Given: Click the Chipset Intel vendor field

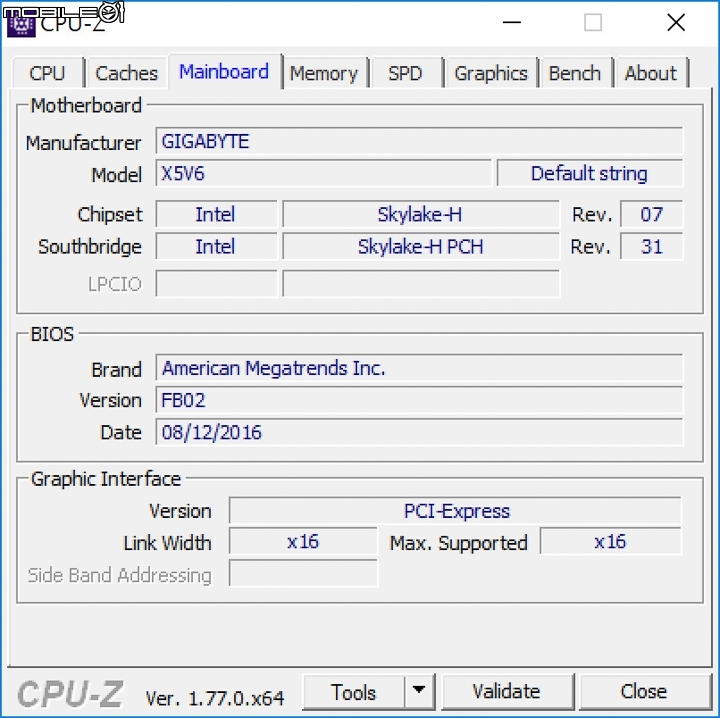Looking at the screenshot, I should pyautogui.click(x=216, y=214).
